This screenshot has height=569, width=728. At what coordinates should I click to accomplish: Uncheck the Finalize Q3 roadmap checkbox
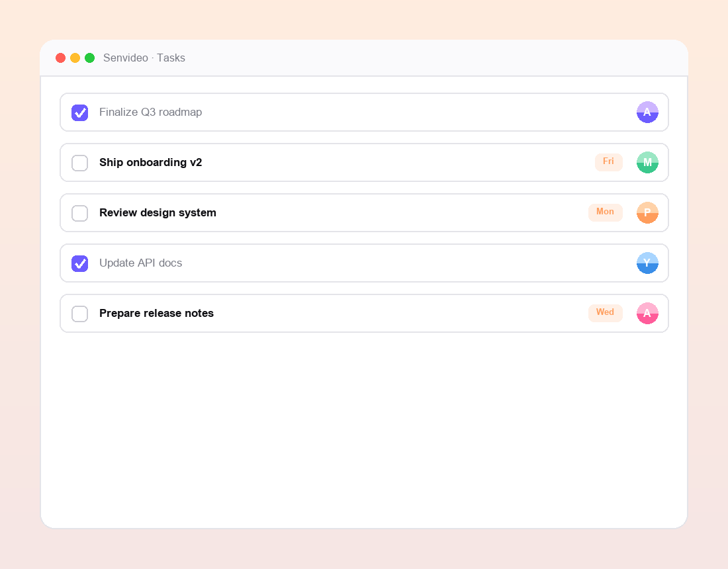click(x=80, y=112)
